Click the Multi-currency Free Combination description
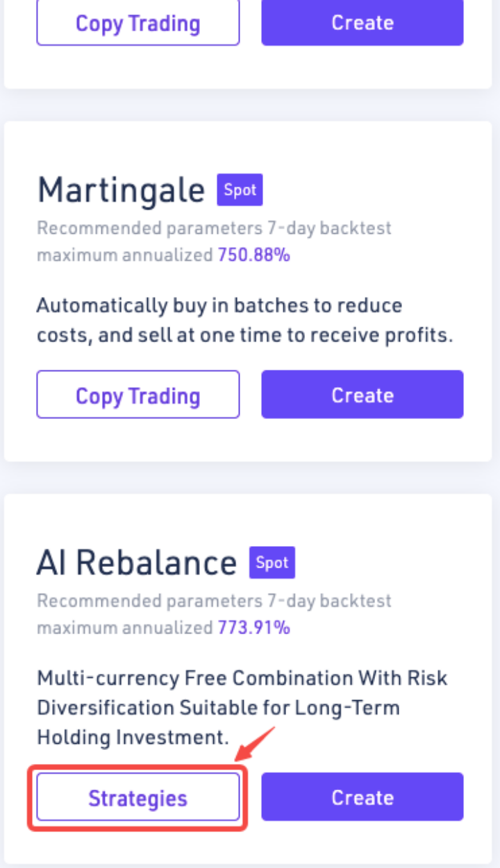 pos(242,678)
